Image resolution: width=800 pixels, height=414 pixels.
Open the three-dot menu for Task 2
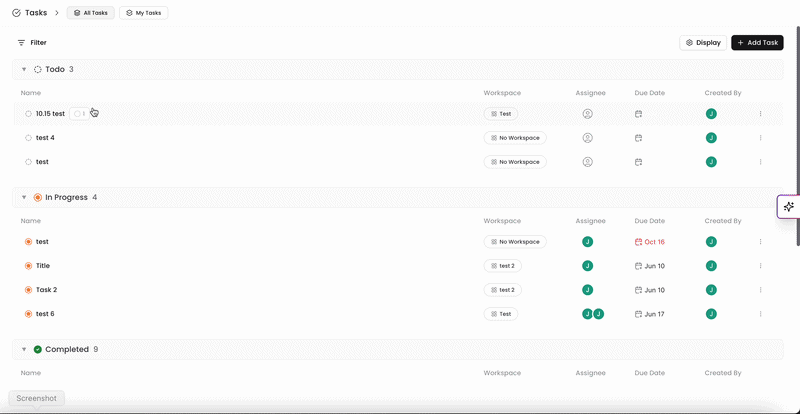[760, 290]
